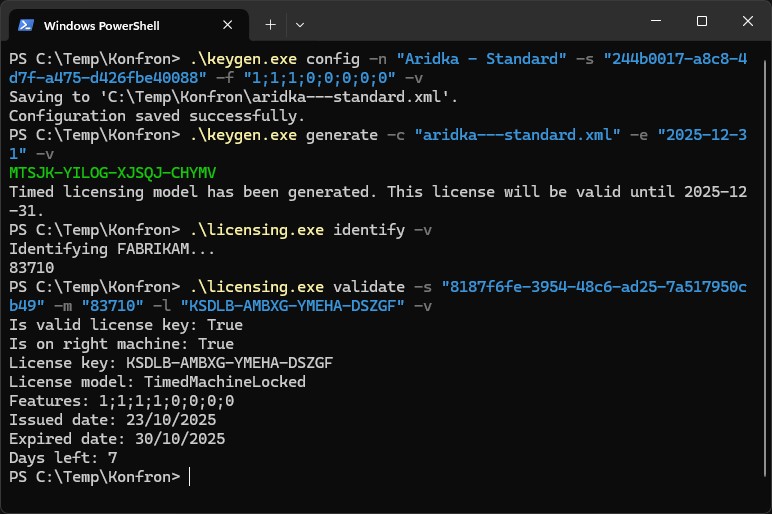Close the Windows PowerShell tab
772x514 pixels.
(230, 24)
